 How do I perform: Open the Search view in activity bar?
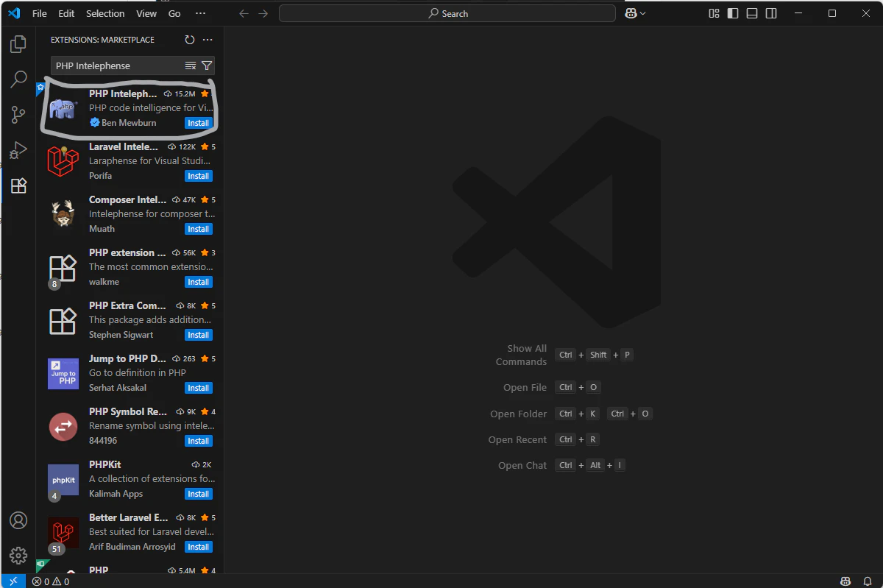(18, 79)
